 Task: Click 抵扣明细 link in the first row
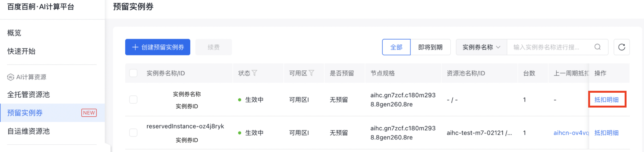point(606,100)
